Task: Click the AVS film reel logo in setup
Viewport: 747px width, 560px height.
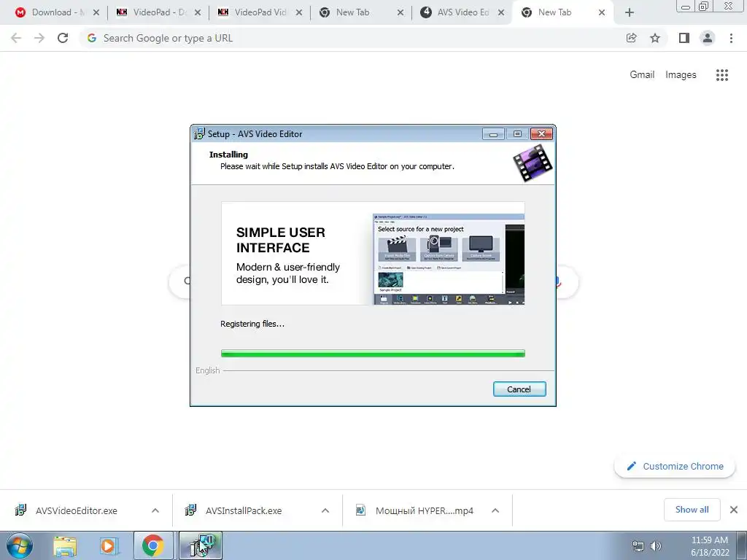Action: [533, 163]
